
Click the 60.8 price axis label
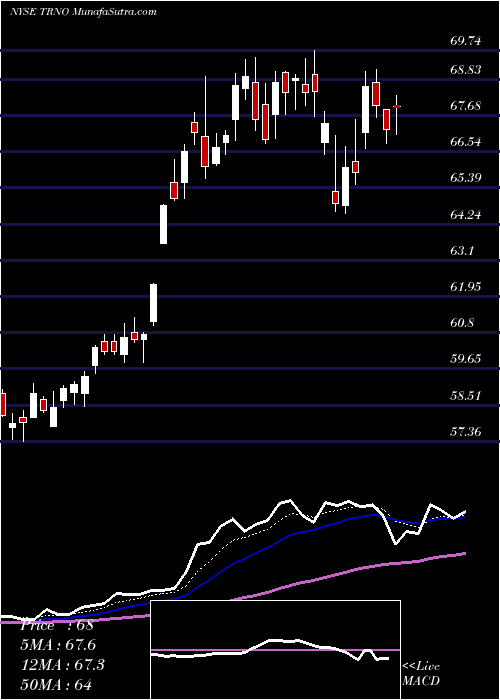(461, 323)
